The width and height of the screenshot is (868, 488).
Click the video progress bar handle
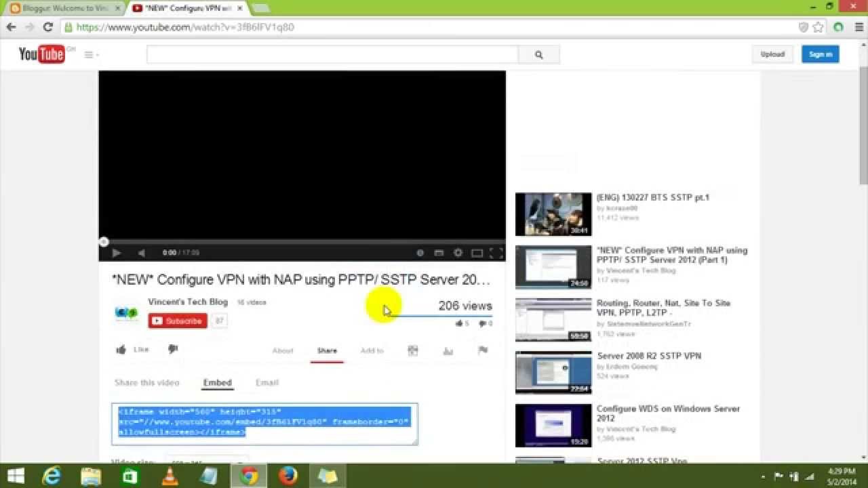[103, 241]
